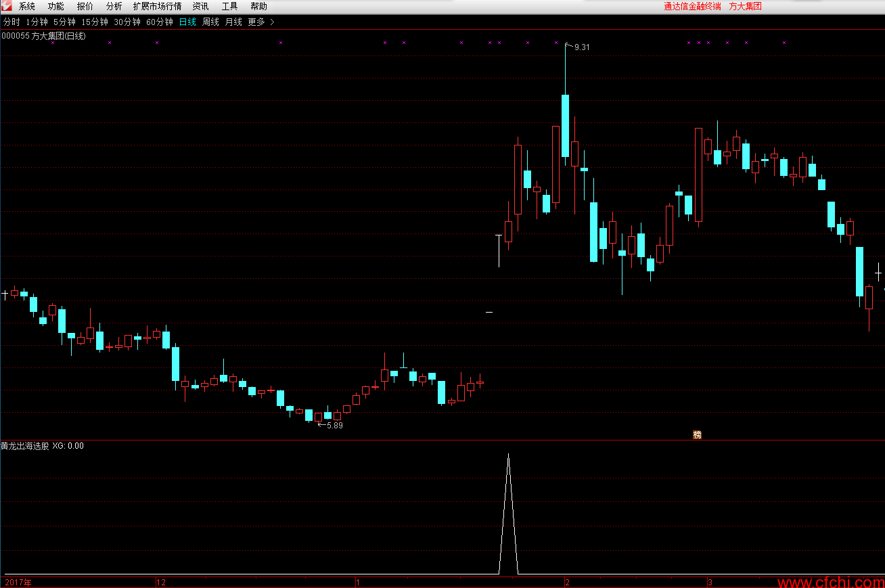This screenshot has height=588, width=885.
Task: Click the XG: 0.00 indicator value
Action: pos(68,446)
